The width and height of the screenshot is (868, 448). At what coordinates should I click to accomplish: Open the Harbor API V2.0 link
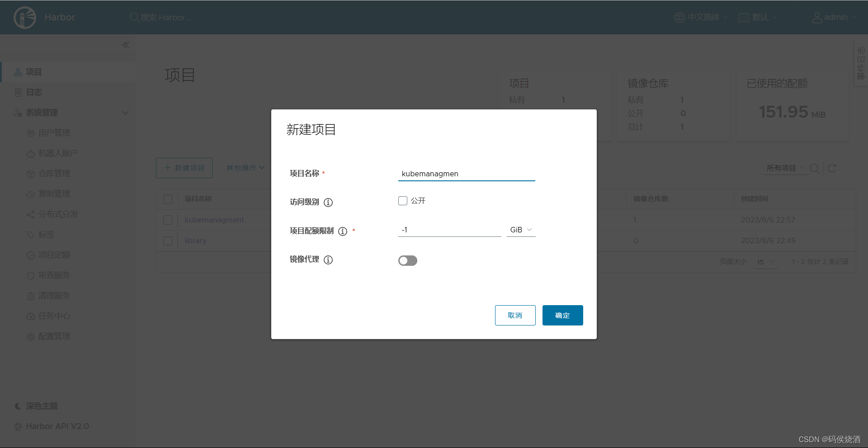(57, 426)
